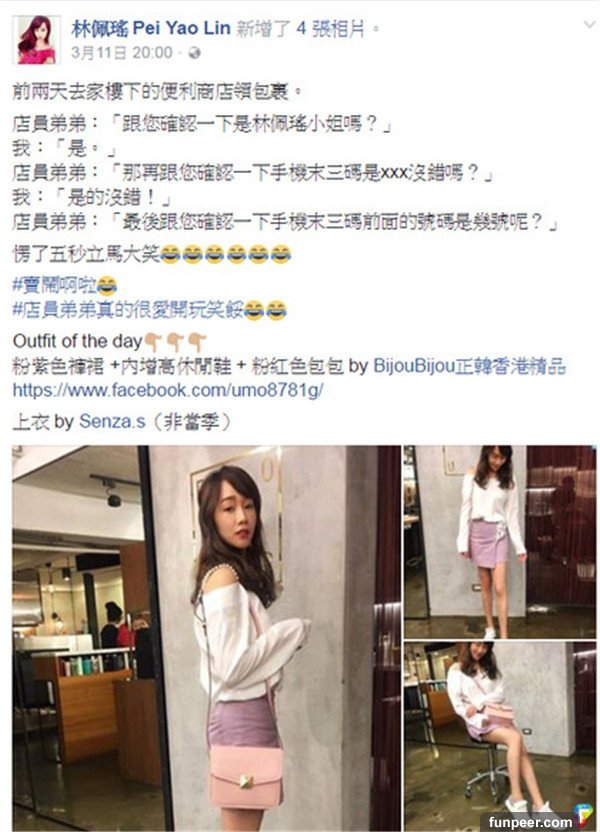Open the post author's profile picture
The height and width of the screenshot is (832, 600).
point(36,40)
